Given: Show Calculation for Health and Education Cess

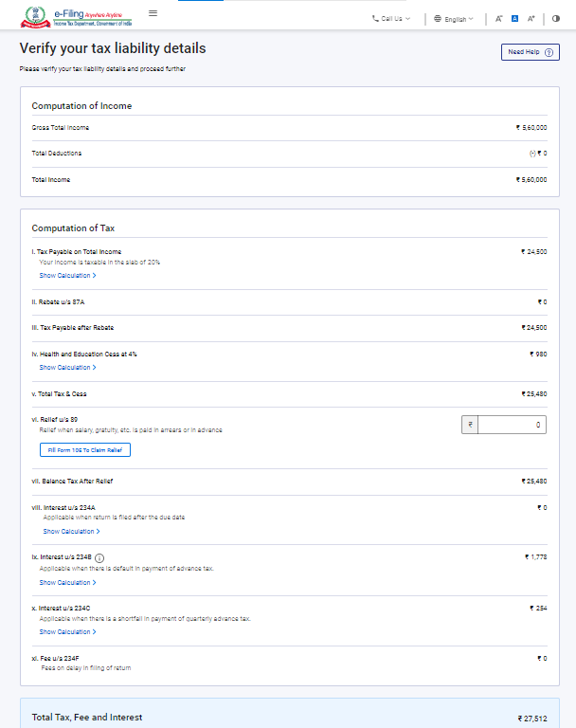Looking at the screenshot, I should pos(67,368).
